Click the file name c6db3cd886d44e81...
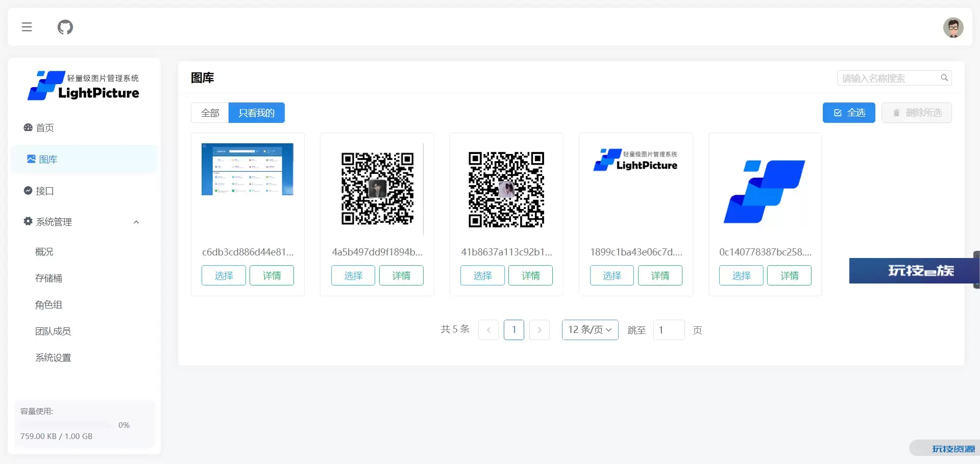 pyautogui.click(x=248, y=252)
